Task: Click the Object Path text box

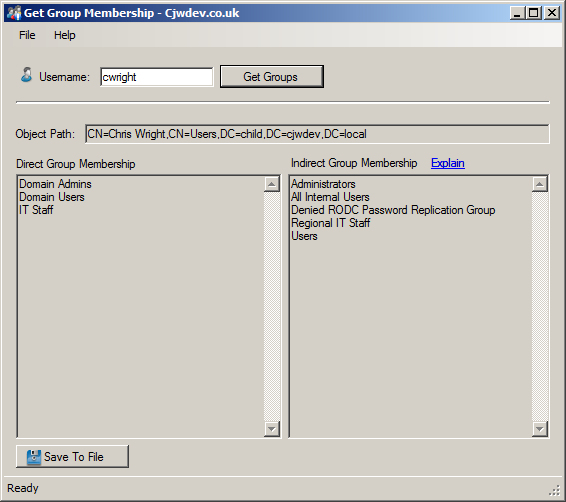Action: click(317, 134)
